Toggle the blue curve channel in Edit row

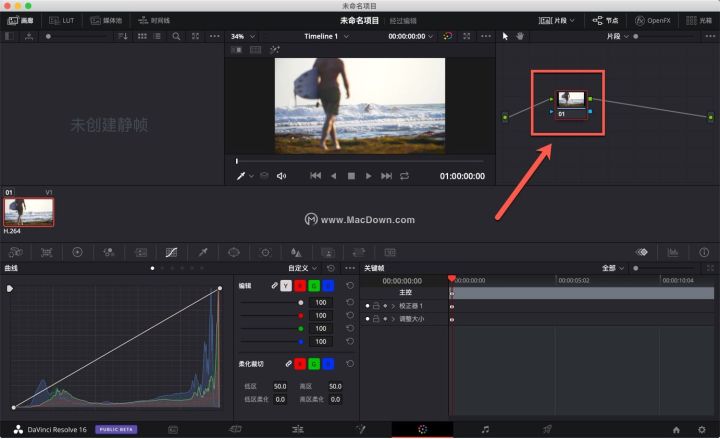[328, 286]
